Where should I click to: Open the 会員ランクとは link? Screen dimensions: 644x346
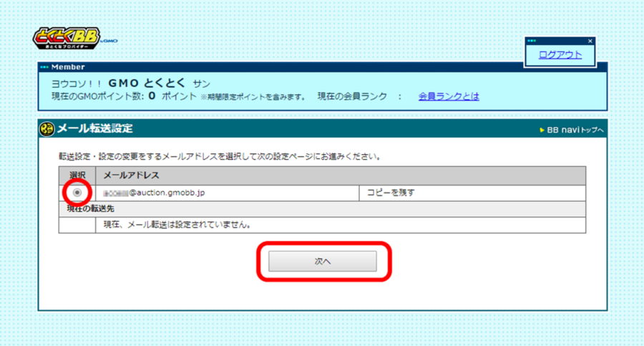coord(449,96)
